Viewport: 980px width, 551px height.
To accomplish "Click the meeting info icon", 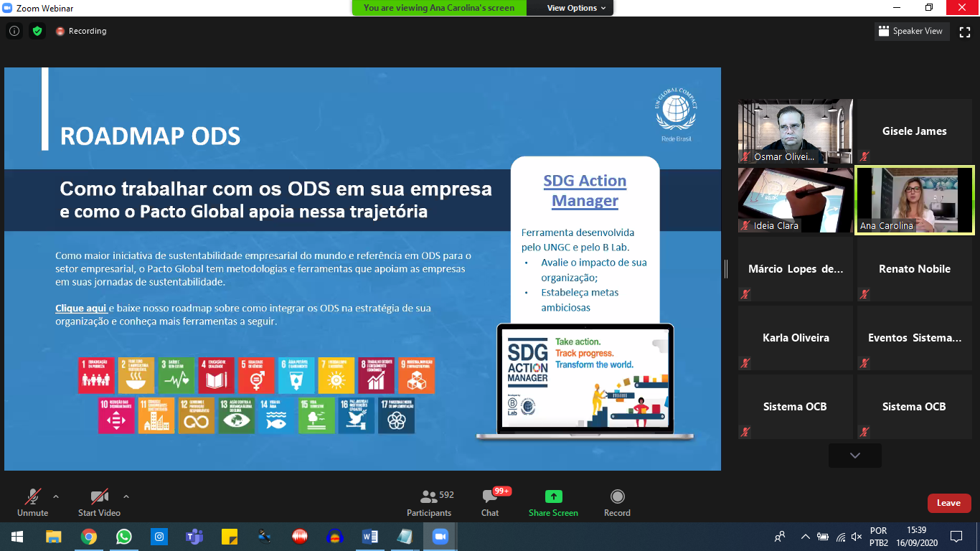I will [14, 31].
